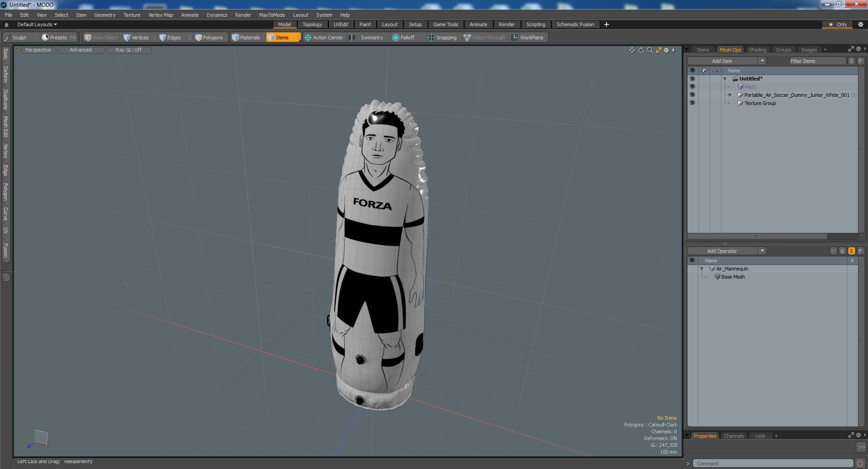Open the Geometry menu
868x469 pixels.
pyautogui.click(x=104, y=15)
